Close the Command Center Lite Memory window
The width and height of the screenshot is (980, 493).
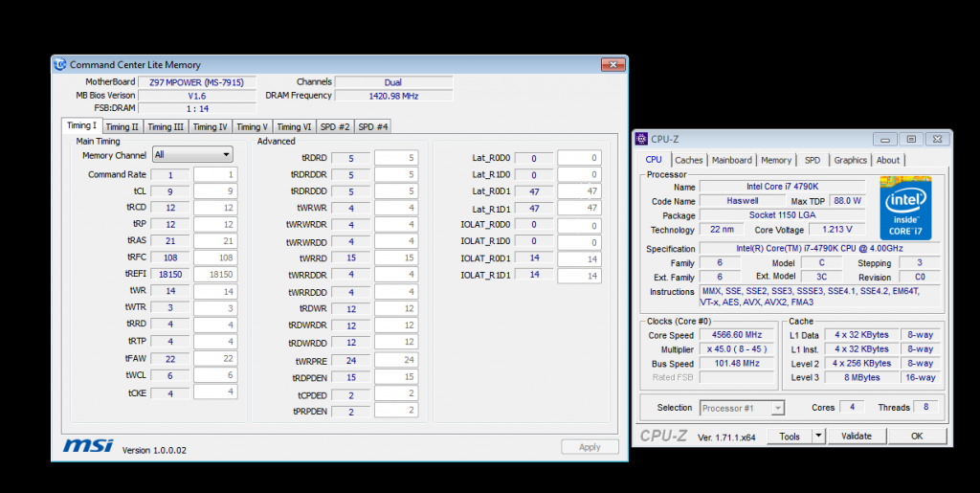coord(612,64)
